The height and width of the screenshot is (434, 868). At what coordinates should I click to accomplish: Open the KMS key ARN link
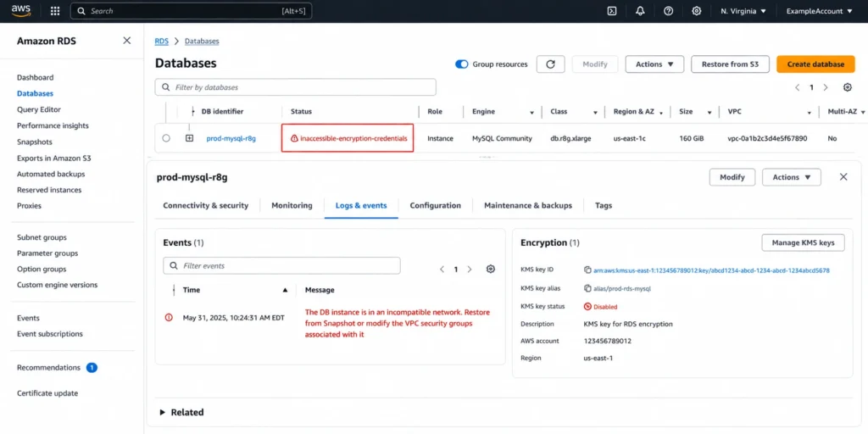711,270
